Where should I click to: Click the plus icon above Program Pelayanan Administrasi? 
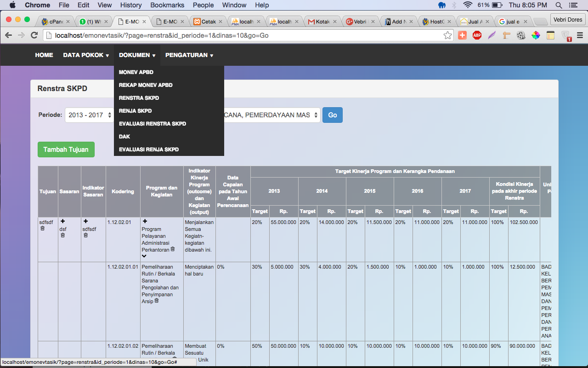click(x=145, y=222)
